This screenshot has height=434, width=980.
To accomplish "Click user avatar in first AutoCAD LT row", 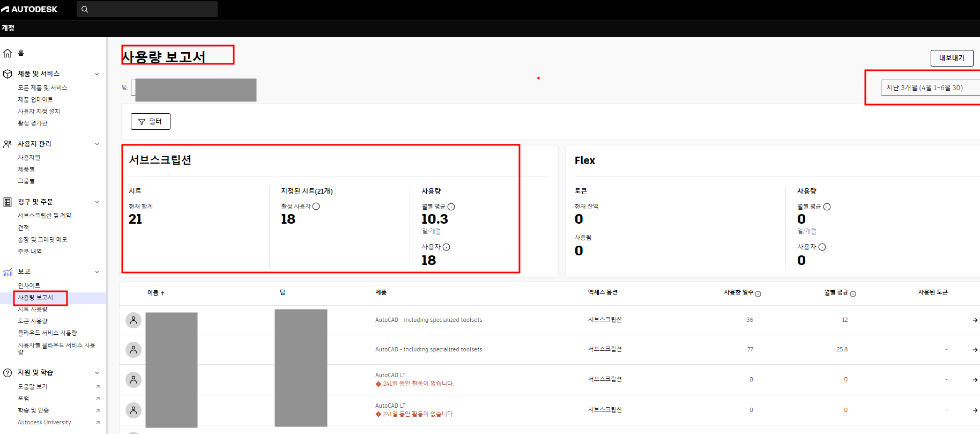I will (x=133, y=380).
